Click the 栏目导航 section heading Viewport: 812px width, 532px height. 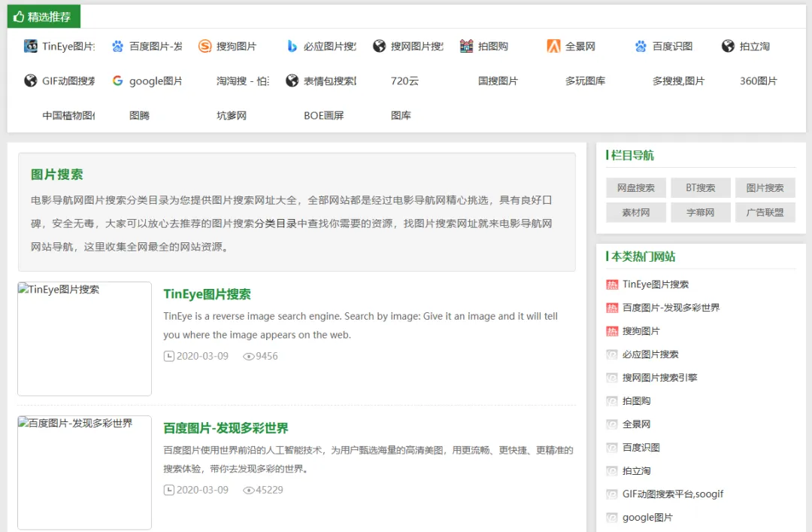click(632, 155)
